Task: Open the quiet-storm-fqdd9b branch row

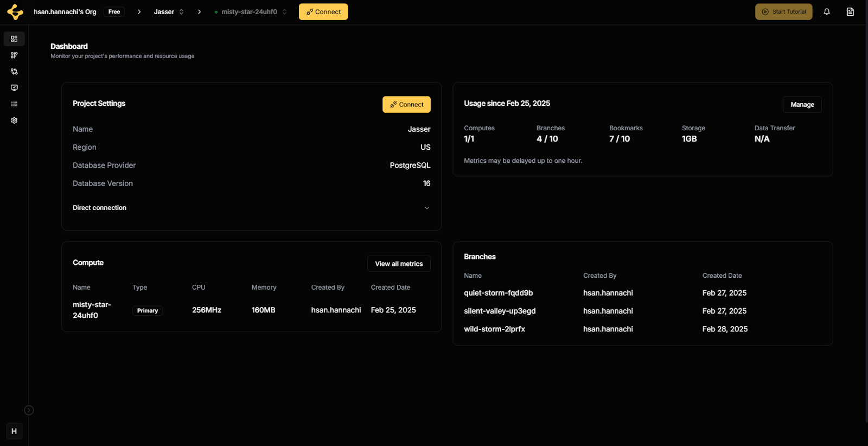Action: [498, 293]
